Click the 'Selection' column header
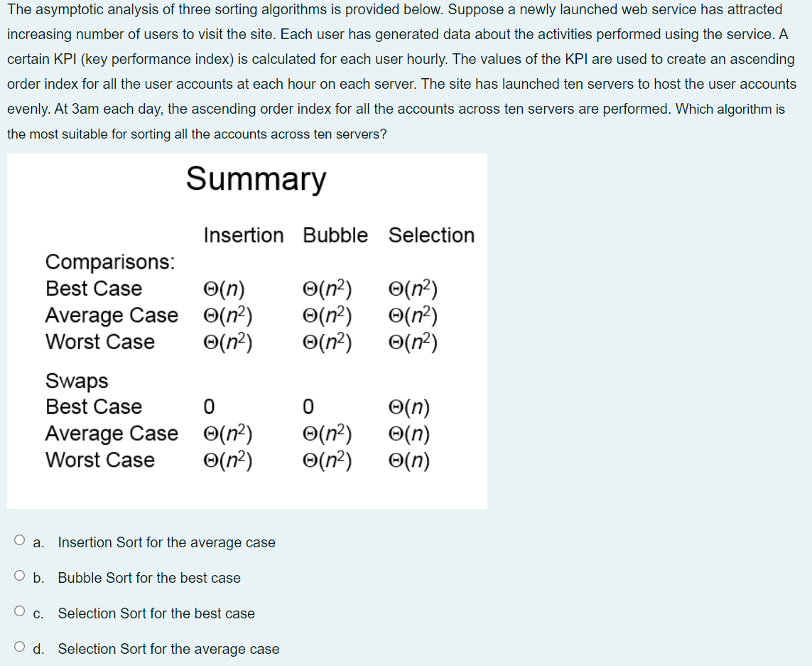The image size is (812, 666). 431,235
